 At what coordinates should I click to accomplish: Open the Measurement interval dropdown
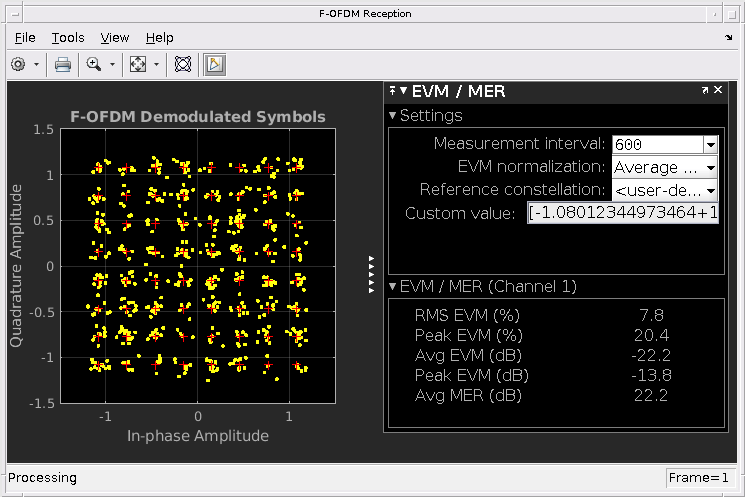[711, 144]
